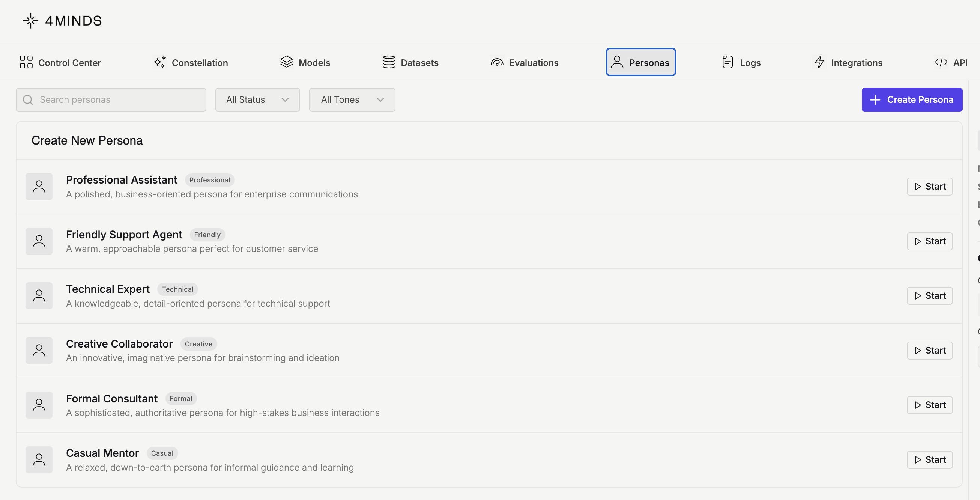Select the Friendly Support Agent title
980x500 pixels.
(124, 234)
